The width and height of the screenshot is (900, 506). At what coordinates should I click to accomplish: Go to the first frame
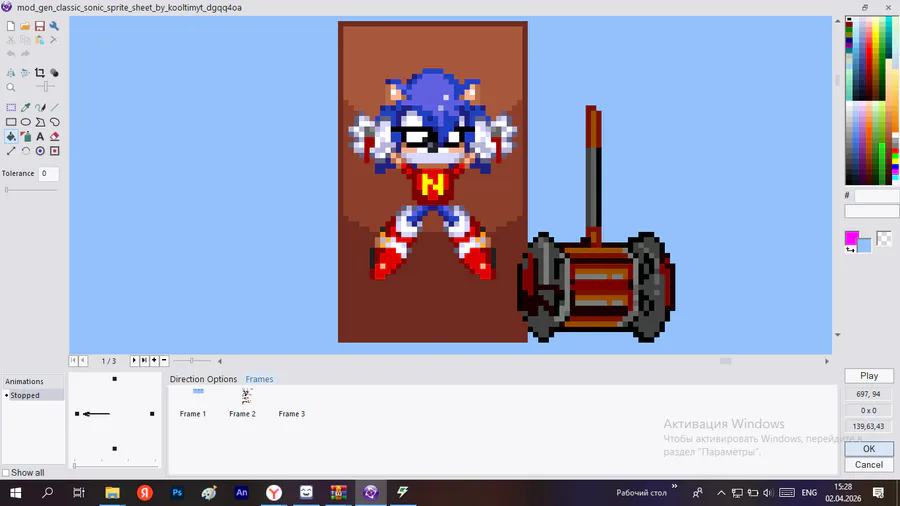(73, 360)
